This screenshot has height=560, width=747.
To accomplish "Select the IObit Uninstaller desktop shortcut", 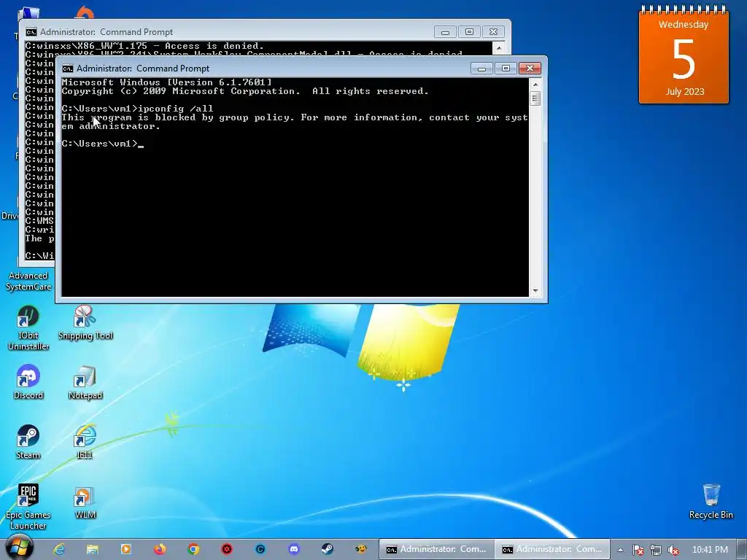I will point(28,328).
